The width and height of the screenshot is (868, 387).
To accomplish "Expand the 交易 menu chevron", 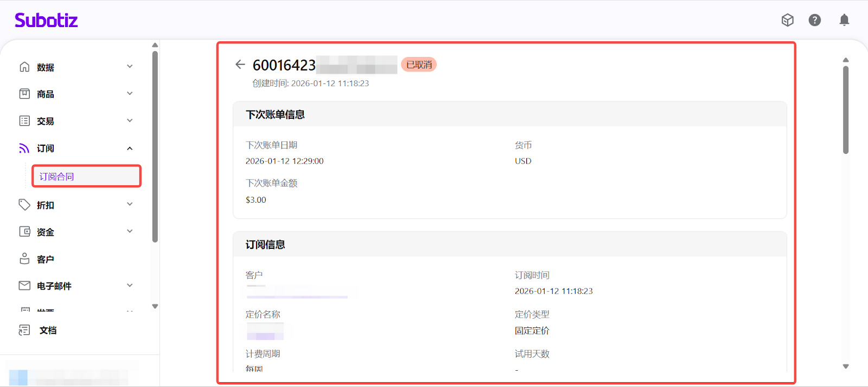I will point(130,120).
